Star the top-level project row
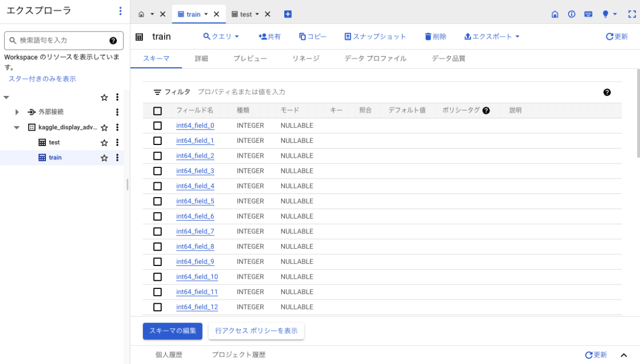 click(105, 98)
